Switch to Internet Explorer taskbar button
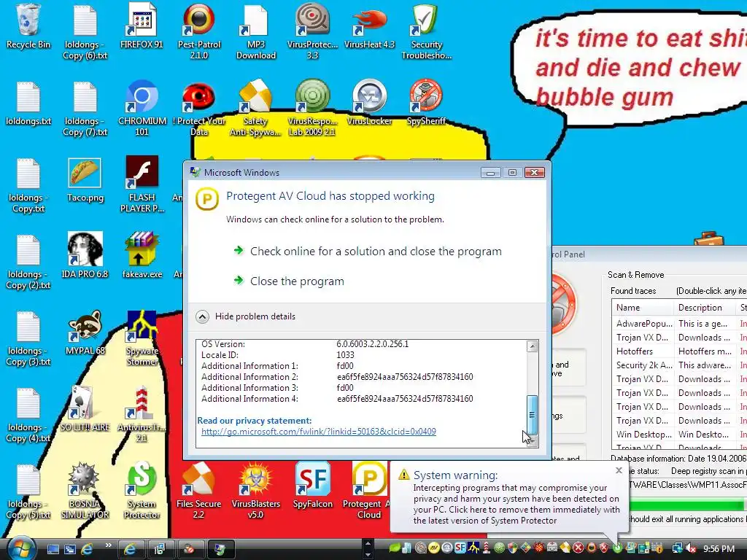 [130, 549]
